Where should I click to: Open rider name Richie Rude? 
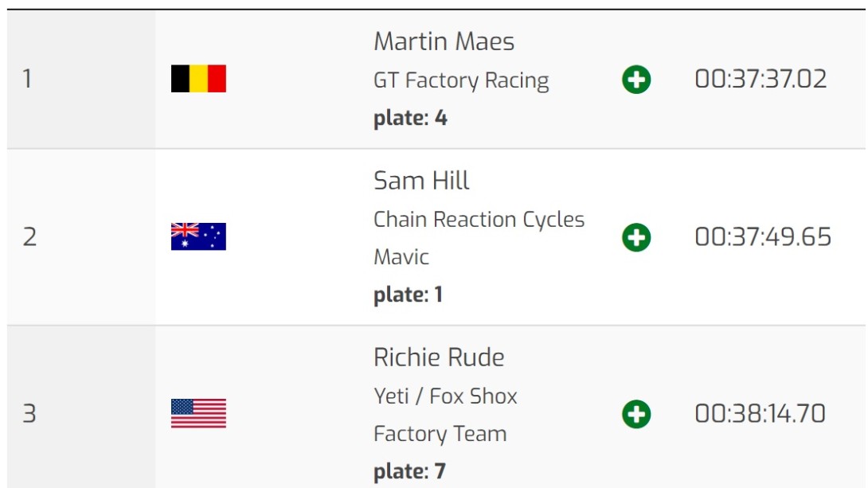(439, 357)
